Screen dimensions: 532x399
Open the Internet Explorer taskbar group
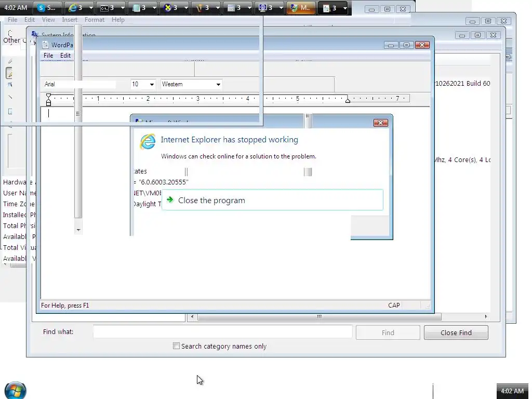click(x=79, y=8)
